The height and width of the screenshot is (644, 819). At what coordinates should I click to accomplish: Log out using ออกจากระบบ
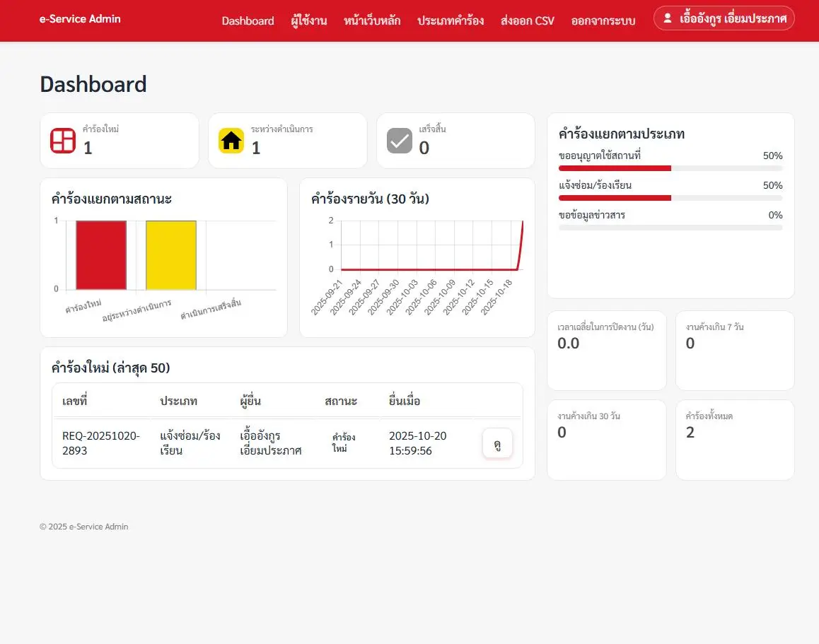coord(603,21)
